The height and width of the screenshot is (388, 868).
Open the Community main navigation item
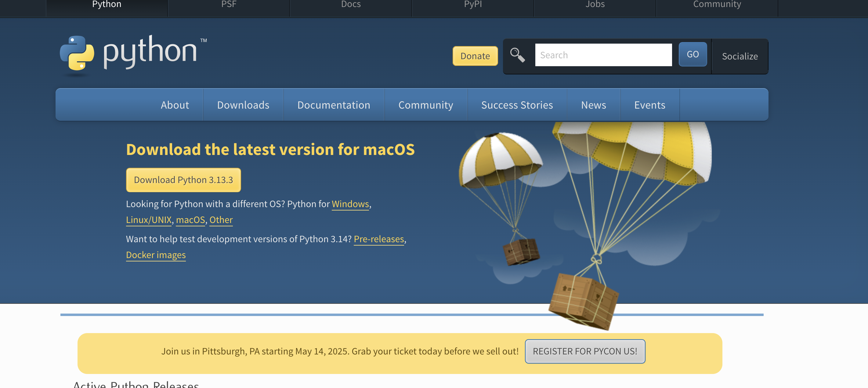pos(425,105)
